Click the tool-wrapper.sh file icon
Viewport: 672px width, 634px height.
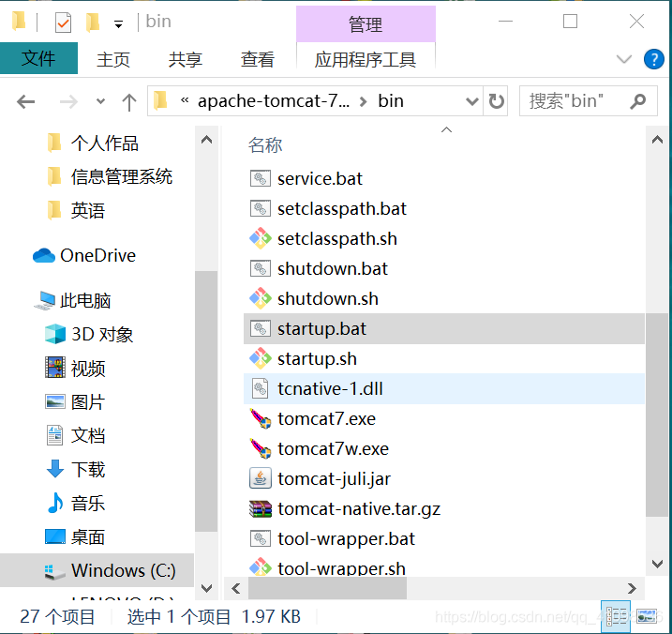click(x=261, y=567)
